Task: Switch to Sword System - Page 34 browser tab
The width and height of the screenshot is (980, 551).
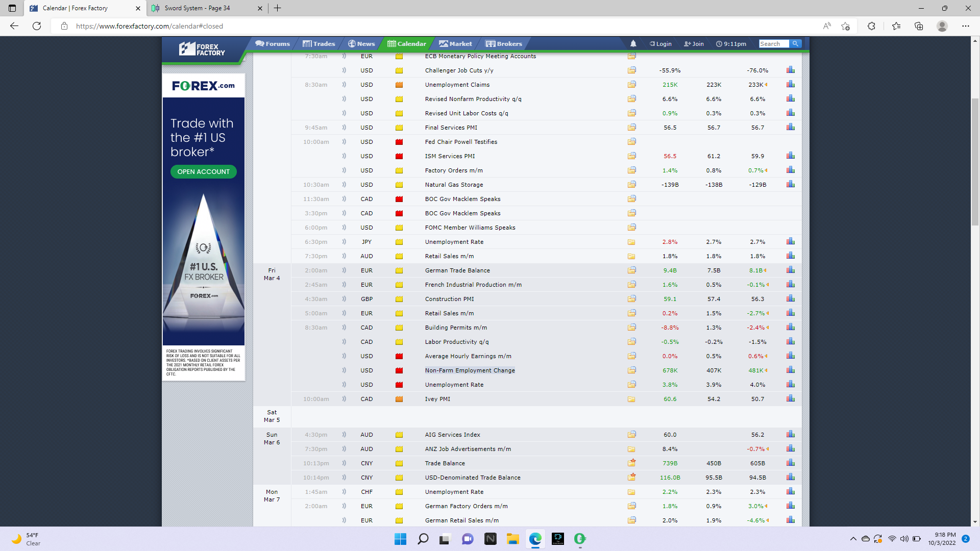Action: tap(197, 8)
